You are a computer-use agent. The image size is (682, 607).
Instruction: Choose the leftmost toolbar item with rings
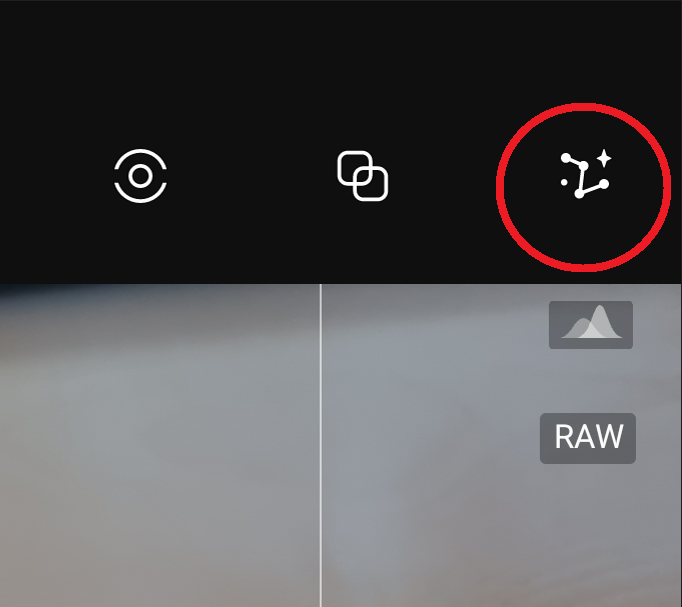140,176
